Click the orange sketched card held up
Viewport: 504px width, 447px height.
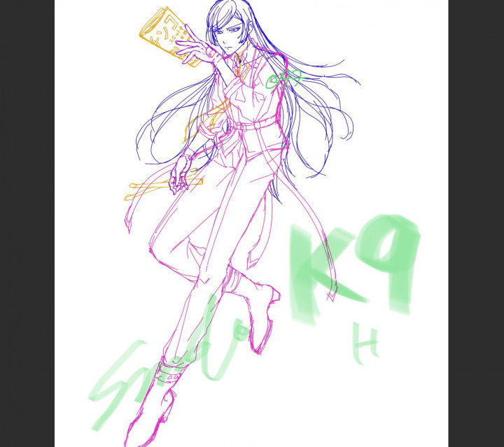coord(167,36)
